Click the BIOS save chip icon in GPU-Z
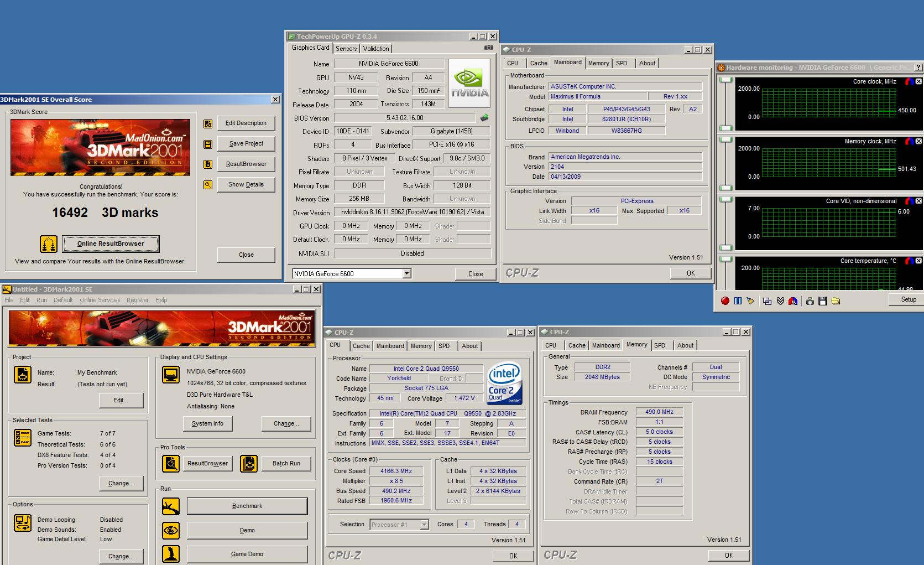 tap(484, 117)
